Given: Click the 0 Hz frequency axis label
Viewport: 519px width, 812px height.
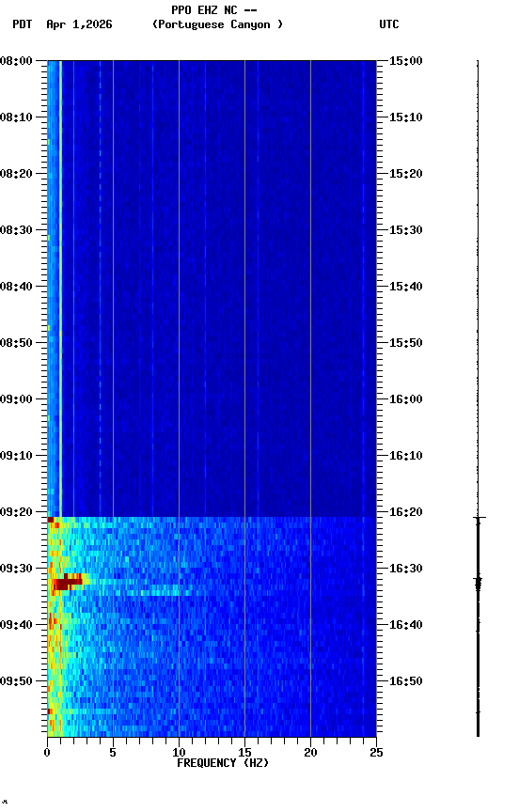Looking at the screenshot, I should click(47, 753).
